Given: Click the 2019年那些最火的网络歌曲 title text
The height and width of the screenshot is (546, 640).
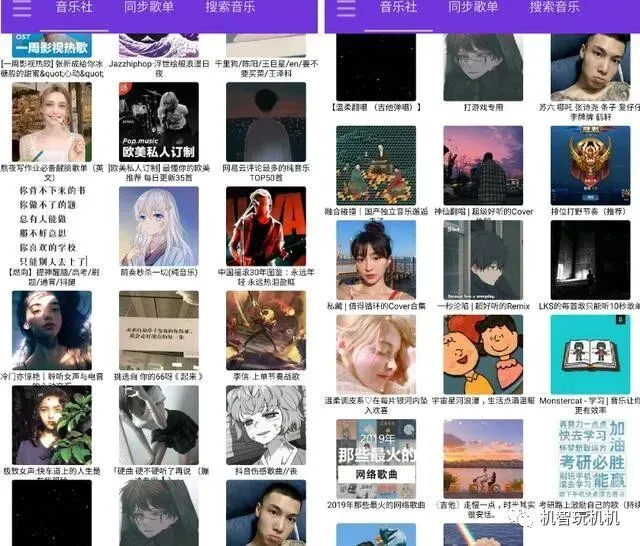Looking at the screenshot, I should 376,505.
